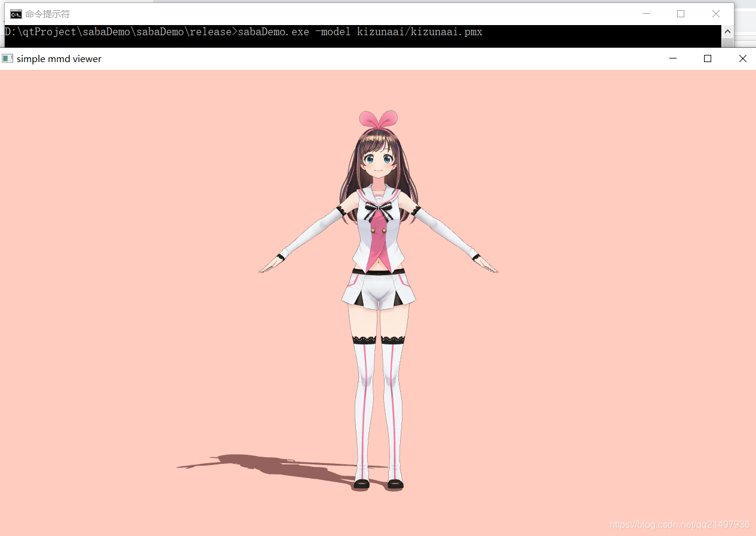
Task: Click the command prompt scrollbar up arrow
Action: 727,32
